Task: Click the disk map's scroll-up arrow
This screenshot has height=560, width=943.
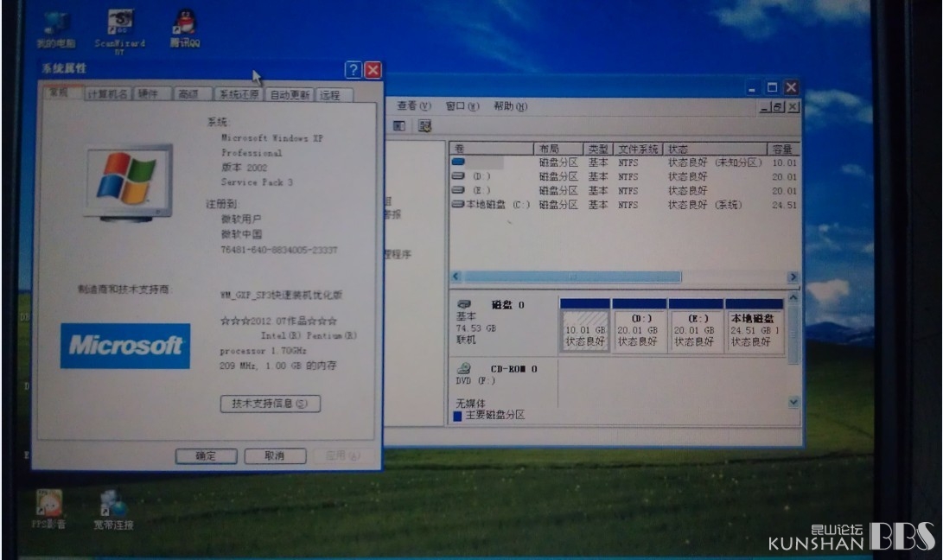Action: (793, 297)
